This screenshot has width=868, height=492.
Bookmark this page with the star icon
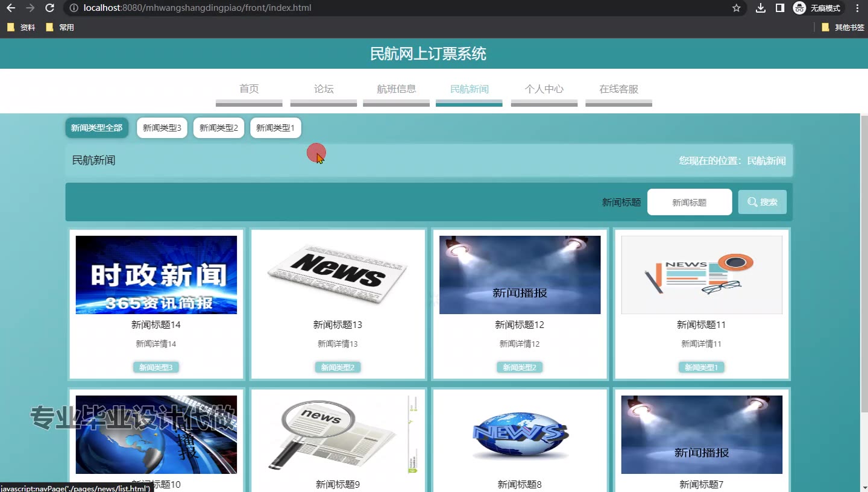(736, 8)
